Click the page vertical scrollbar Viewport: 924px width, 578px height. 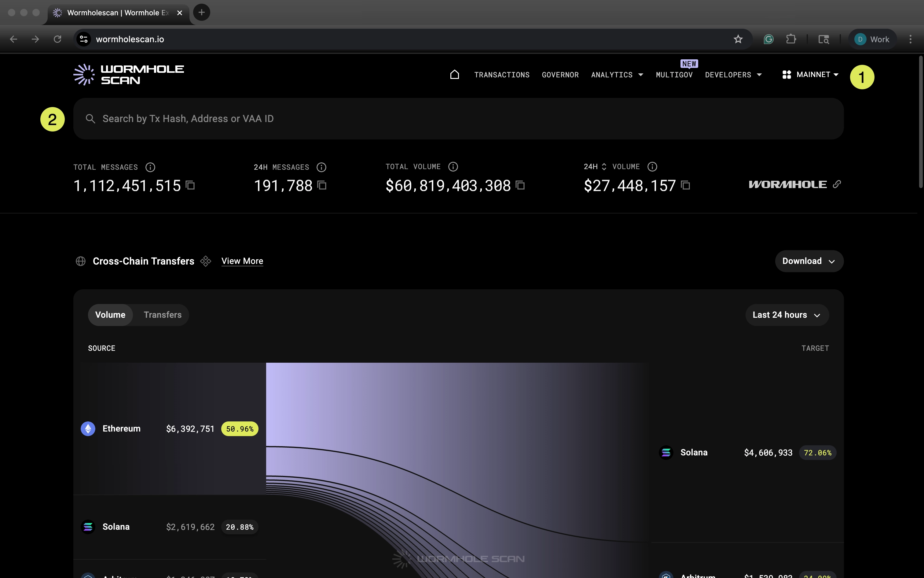click(x=920, y=122)
